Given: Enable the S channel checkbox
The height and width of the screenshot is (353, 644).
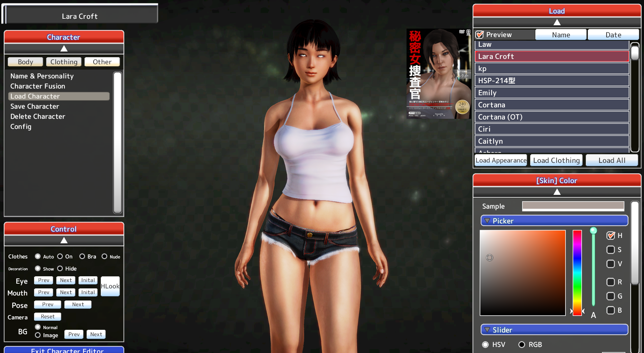Looking at the screenshot, I should (x=611, y=250).
